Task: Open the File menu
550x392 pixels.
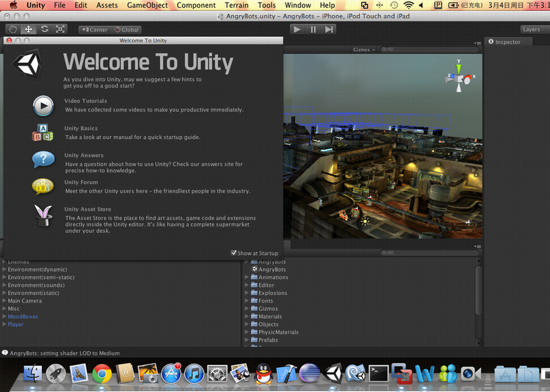Action: coord(60,6)
